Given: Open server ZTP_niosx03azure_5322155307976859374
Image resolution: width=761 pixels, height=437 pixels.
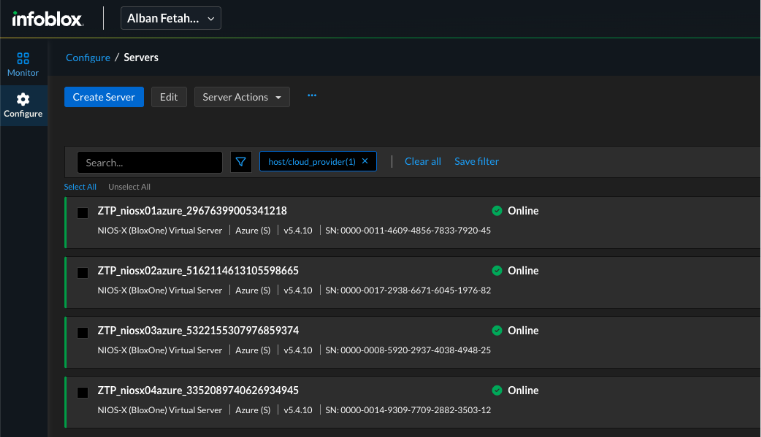Looking at the screenshot, I should 198,331.
